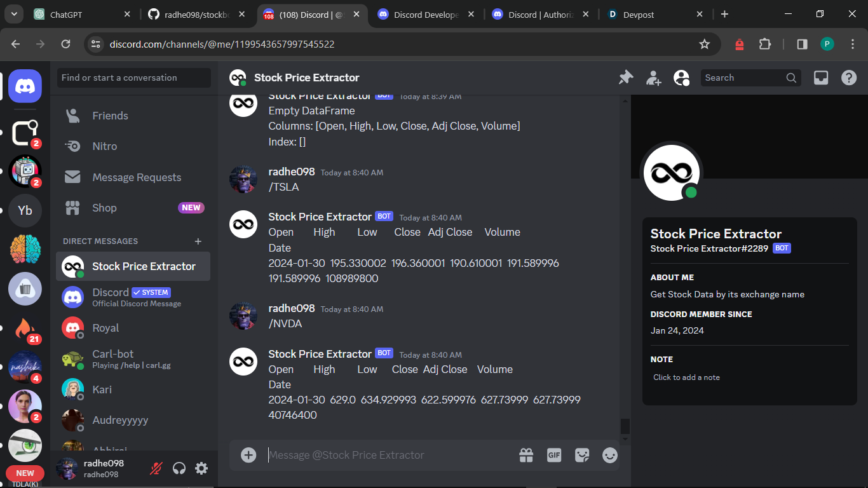Click the site information icon in address bar
Screen dimensions: 868x488
(96, 44)
